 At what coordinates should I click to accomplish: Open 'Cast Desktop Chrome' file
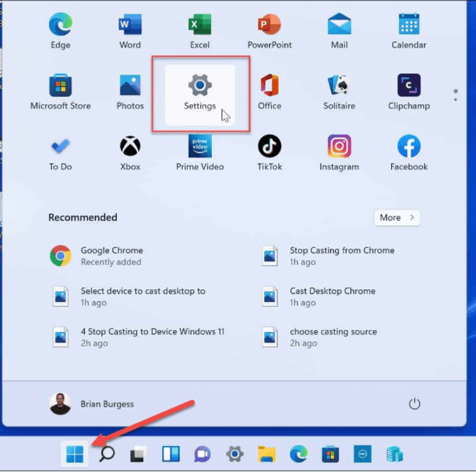(x=319, y=296)
